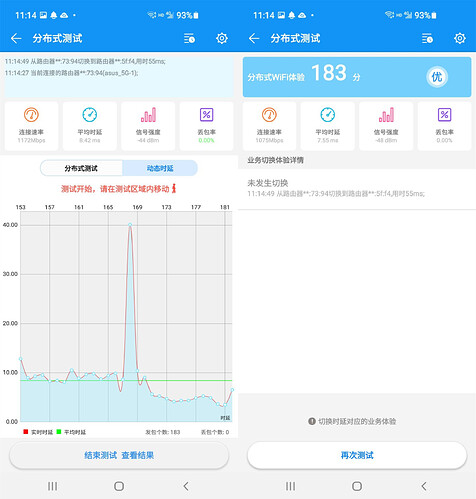The height and width of the screenshot is (499, 476).
Task: Tap 发包个数: 183 counter
Action: pyautogui.click(x=163, y=432)
